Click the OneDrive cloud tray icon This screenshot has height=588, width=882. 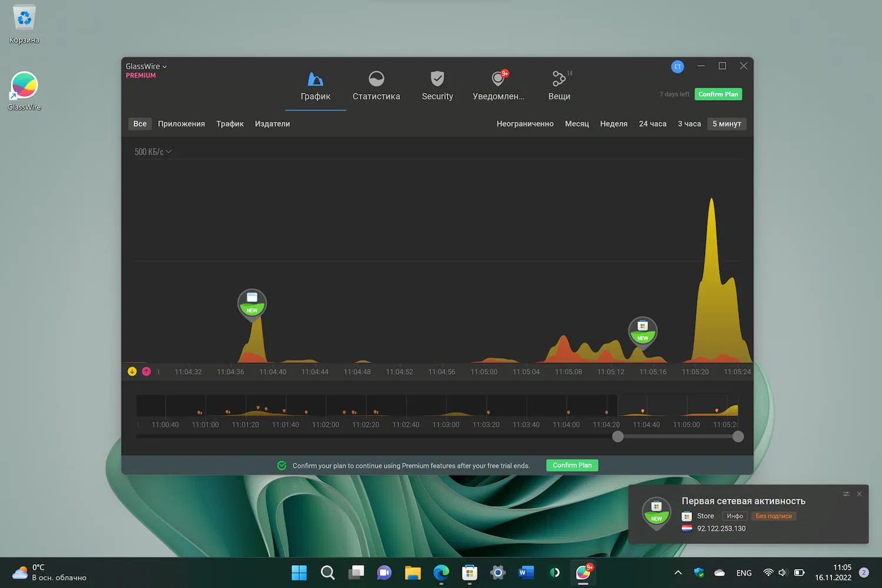coord(719,573)
